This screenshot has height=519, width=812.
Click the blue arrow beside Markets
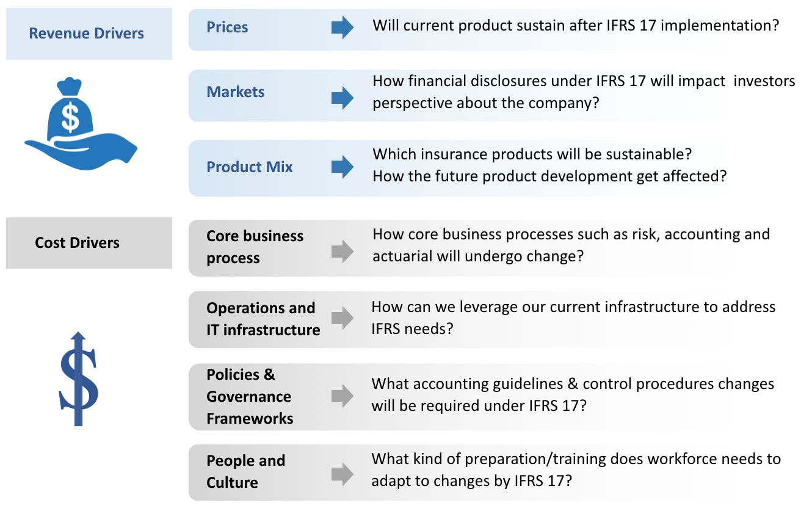coord(343,98)
